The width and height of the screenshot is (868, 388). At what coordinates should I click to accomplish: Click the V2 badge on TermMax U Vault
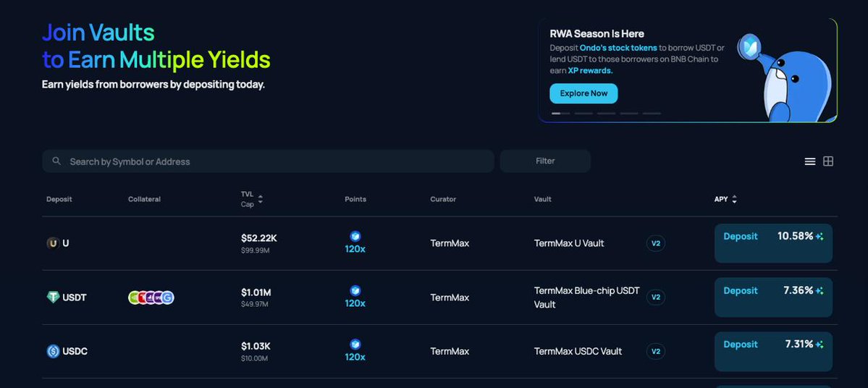point(656,243)
